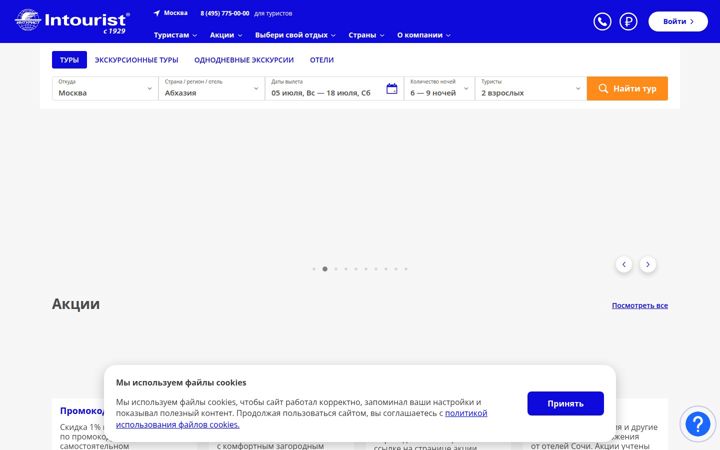Expand the Выбери свой отдых menu
720x450 pixels.
295,35
